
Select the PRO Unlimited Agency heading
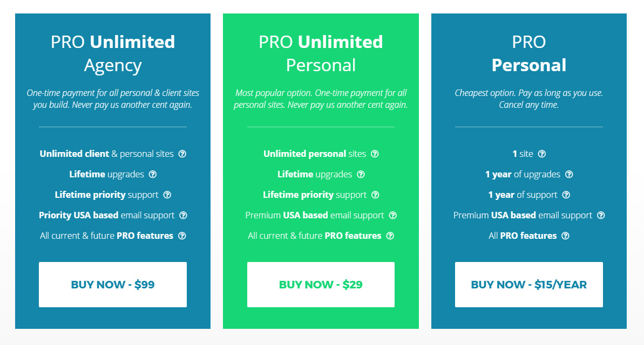[112, 53]
